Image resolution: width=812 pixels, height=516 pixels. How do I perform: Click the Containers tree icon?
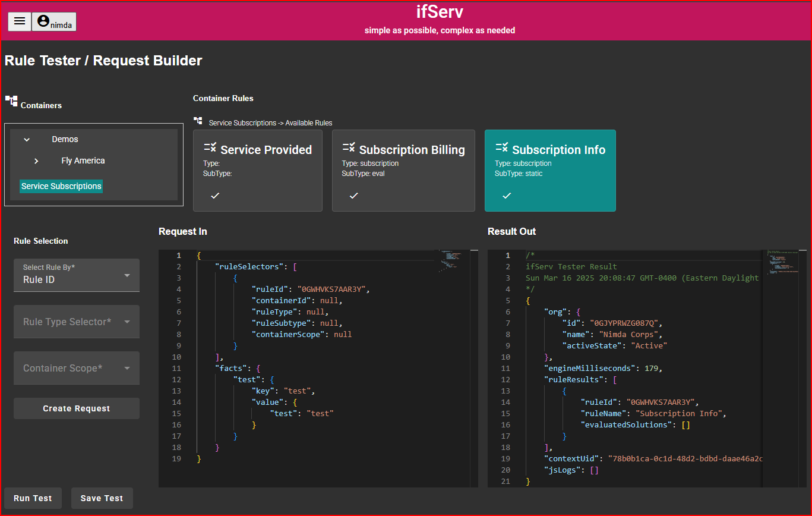11,101
